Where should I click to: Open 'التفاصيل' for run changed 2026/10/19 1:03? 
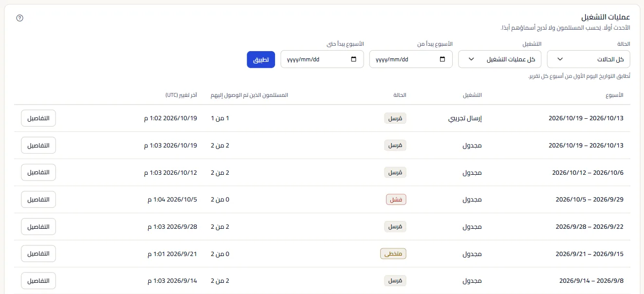pyautogui.click(x=38, y=145)
